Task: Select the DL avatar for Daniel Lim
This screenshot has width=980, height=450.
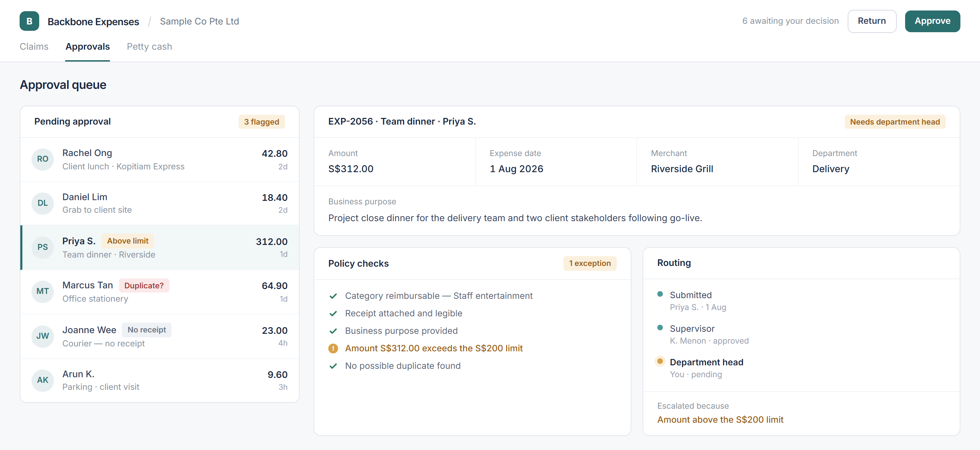Action: click(x=43, y=203)
